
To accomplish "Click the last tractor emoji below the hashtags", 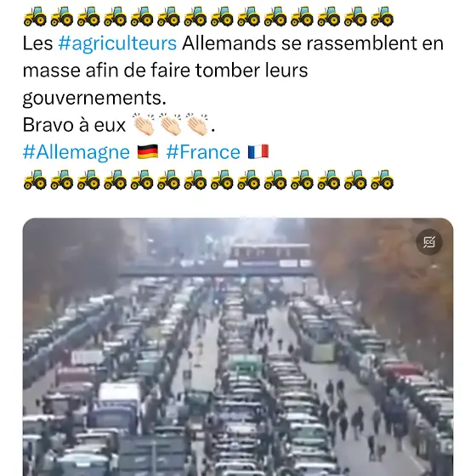I will click(382, 179).
